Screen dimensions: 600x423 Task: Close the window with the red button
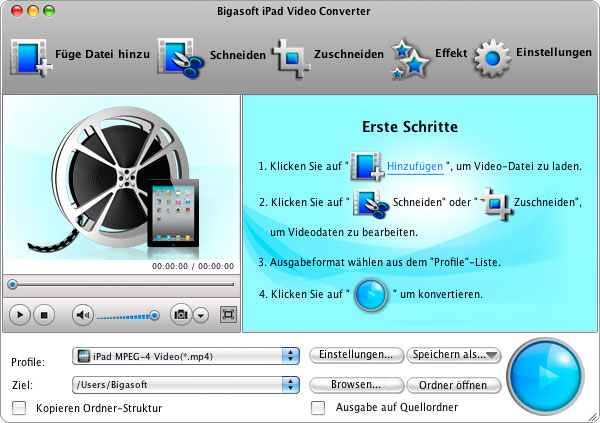pyautogui.click(x=17, y=11)
